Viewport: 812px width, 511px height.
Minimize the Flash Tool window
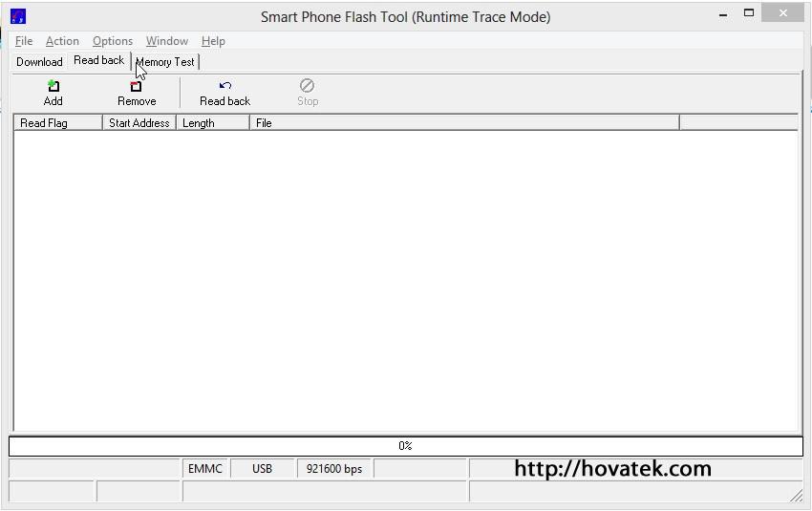(723, 14)
